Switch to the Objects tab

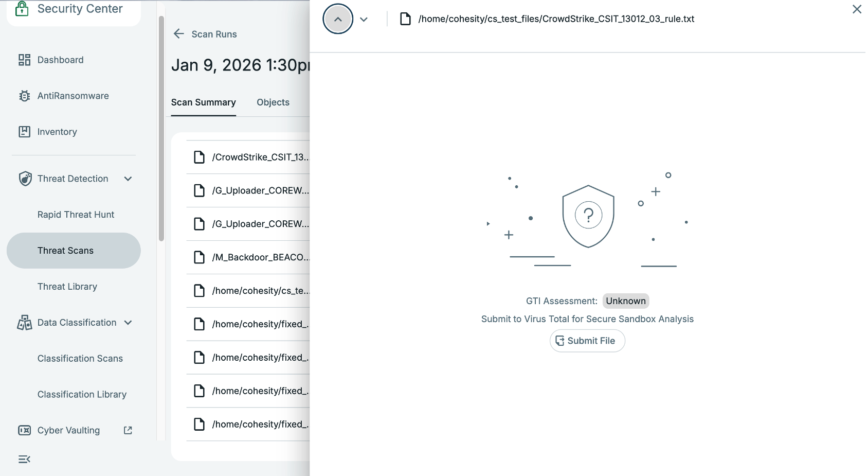[x=273, y=102]
